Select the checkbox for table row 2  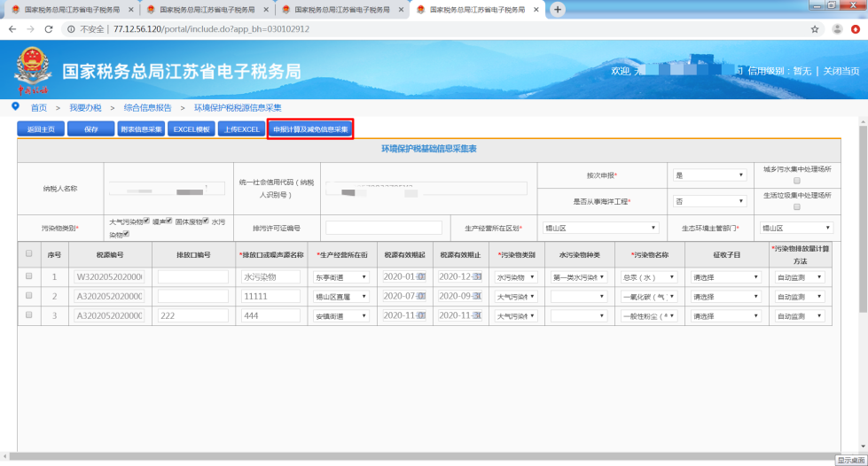pyautogui.click(x=29, y=296)
